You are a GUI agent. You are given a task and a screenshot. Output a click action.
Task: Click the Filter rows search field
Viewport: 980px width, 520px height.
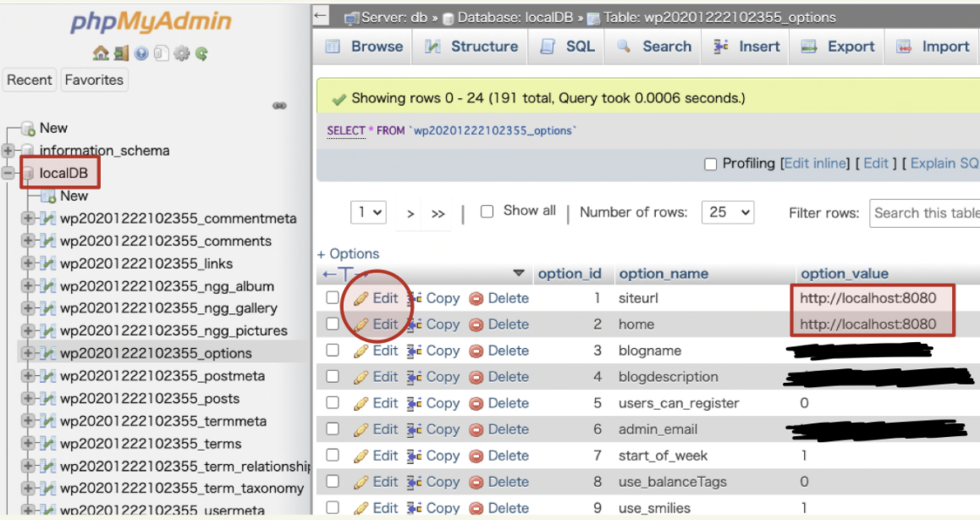point(924,213)
